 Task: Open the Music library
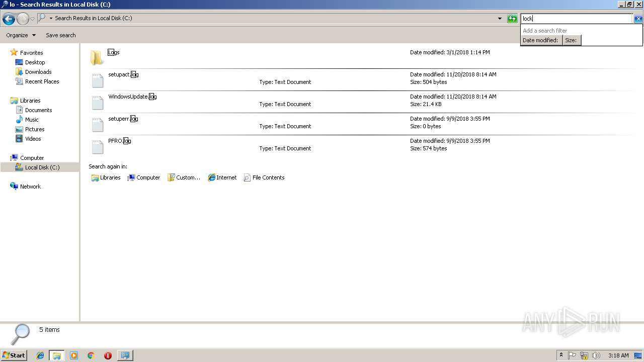(32, 120)
